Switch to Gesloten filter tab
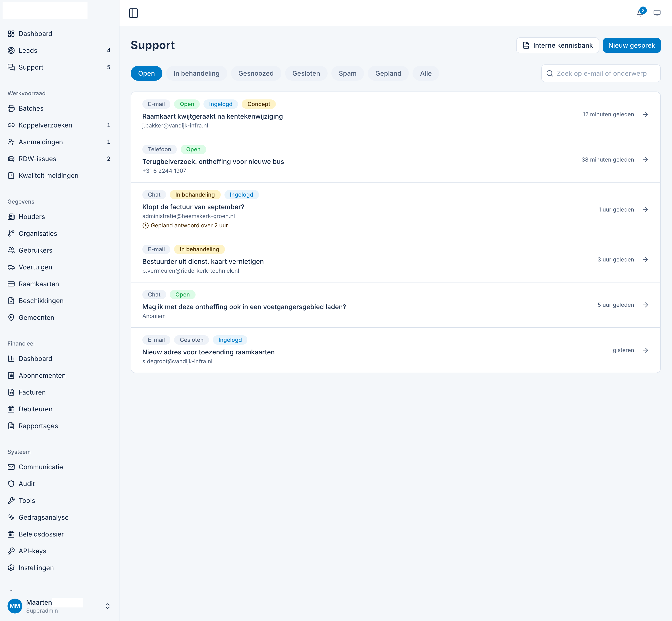Viewport: 672px width, 621px height. tap(306, 73)
